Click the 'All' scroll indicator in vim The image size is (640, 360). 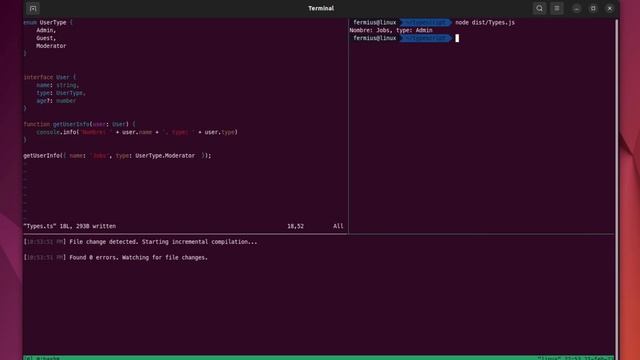tap(338, 226)
